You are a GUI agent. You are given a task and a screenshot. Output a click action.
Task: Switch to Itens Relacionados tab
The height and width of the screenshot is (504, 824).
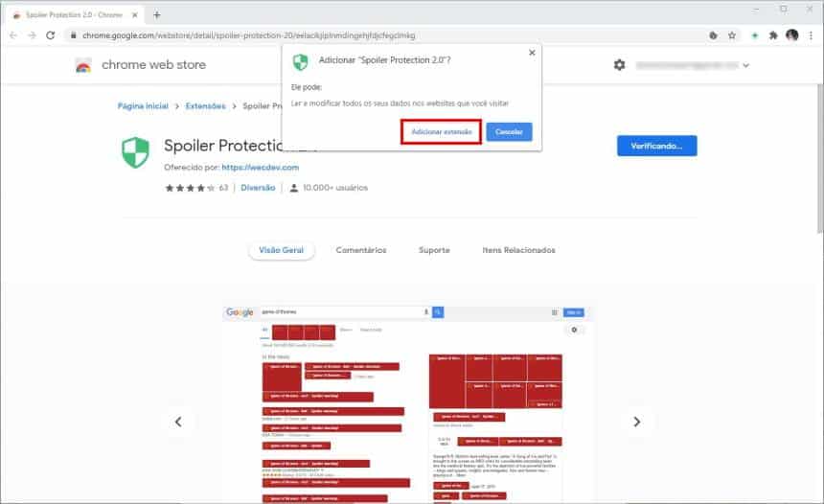pos(518,250)
